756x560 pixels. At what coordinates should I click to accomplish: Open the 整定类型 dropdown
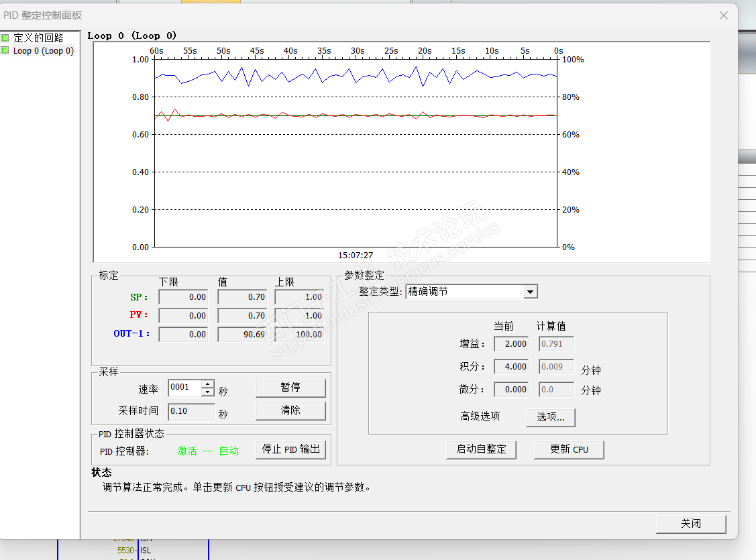pos(531,292)
